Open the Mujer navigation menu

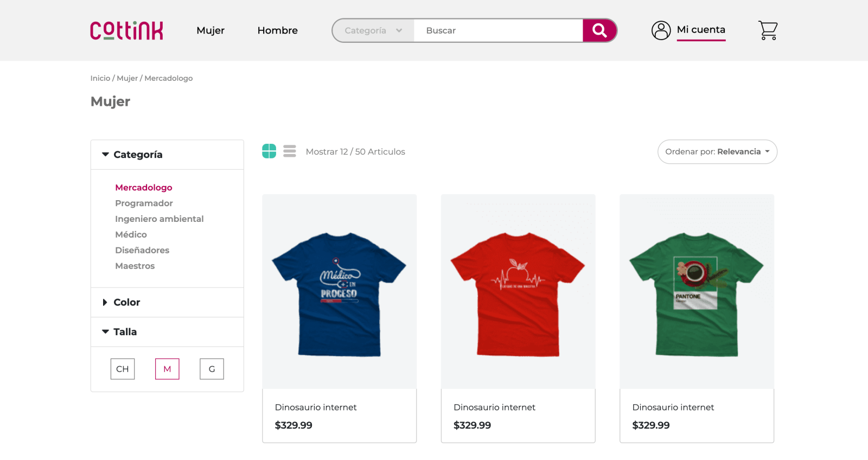[x=210, y=30]
